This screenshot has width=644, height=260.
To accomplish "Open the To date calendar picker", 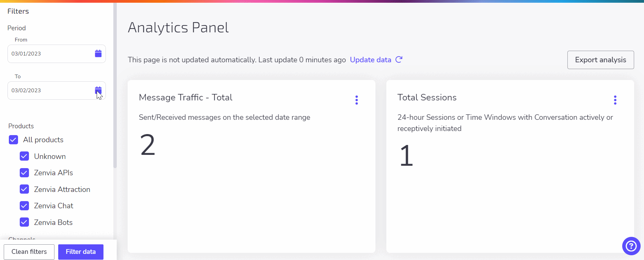I will [98, 90].
